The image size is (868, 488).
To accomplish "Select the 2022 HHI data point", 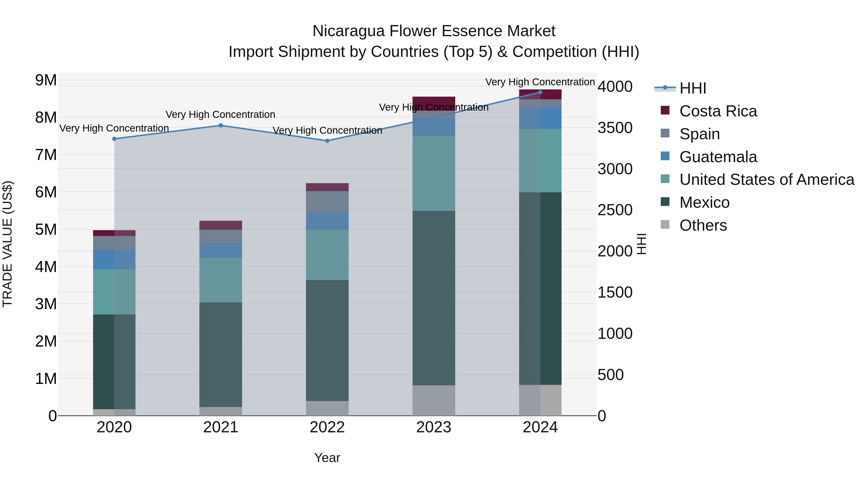I will coord(327,141).
